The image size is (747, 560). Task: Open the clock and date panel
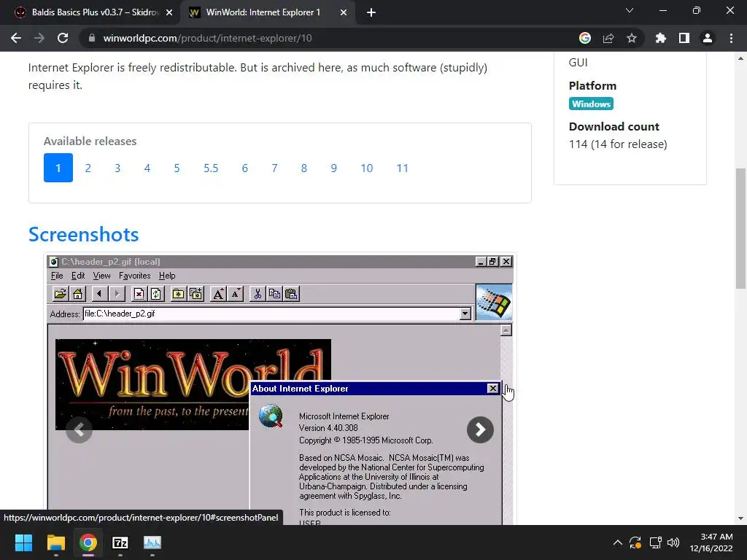711,542
